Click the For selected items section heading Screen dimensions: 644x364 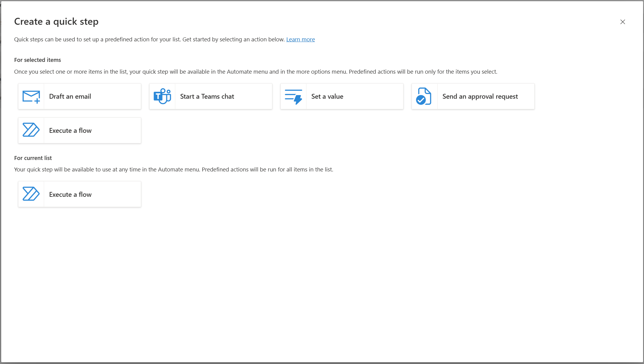tap(37, 60)
